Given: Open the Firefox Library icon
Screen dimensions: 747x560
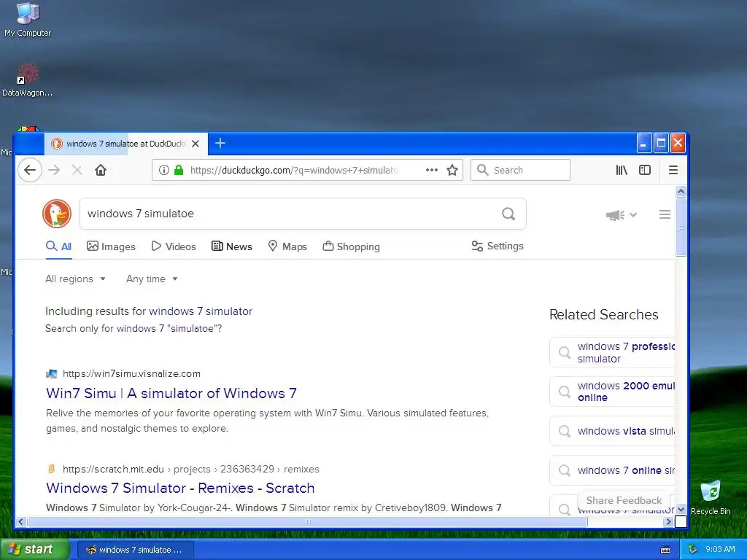Looking at the screenshot, I should point(622,170).
